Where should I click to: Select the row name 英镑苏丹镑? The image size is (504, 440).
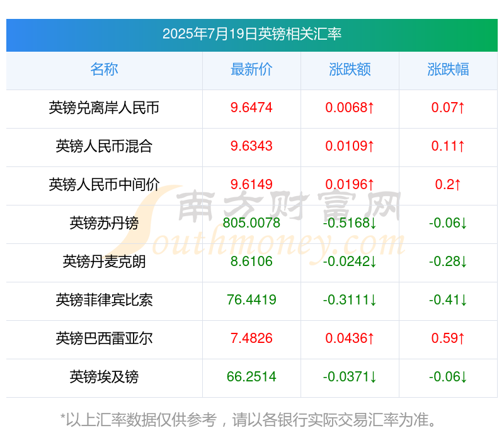click(x=104, y=223)
